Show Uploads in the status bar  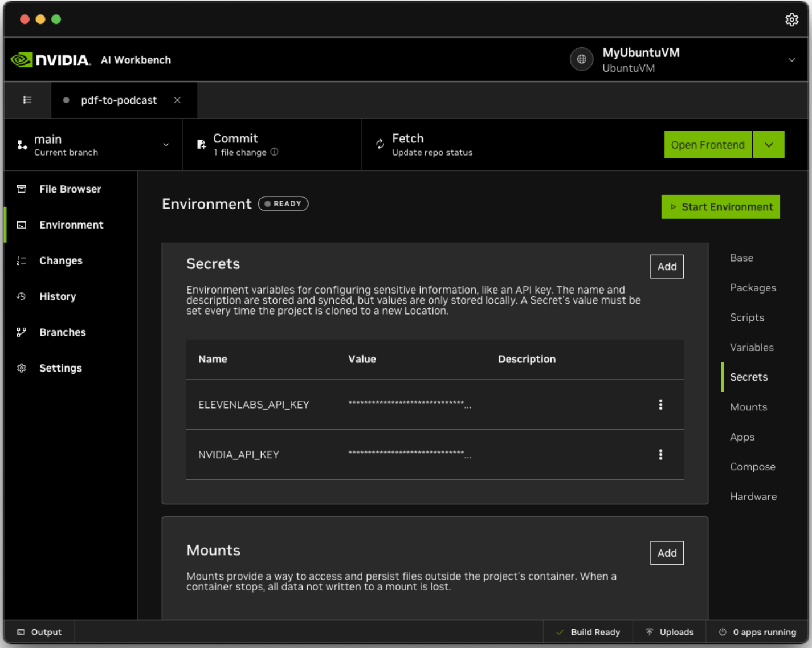tap(670, 632)
